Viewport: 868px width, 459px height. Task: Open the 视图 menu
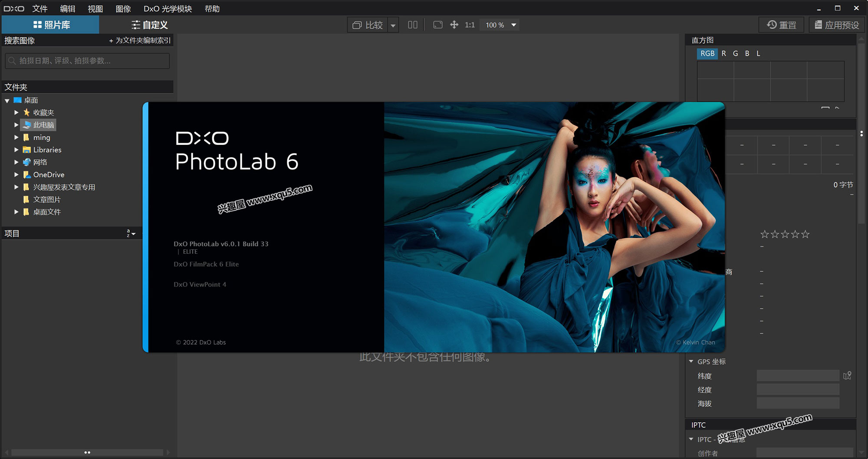pos(95,9)
